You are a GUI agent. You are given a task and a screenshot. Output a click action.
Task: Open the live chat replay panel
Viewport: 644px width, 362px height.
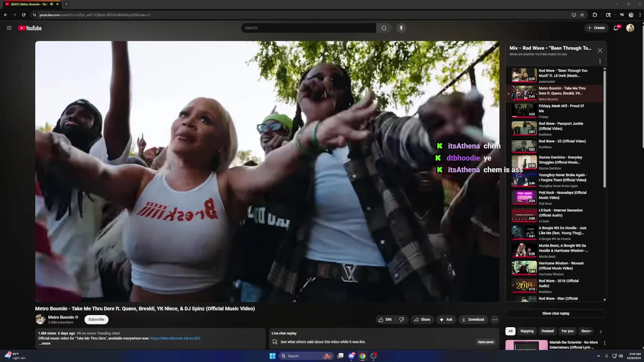(x=486, y=342)
